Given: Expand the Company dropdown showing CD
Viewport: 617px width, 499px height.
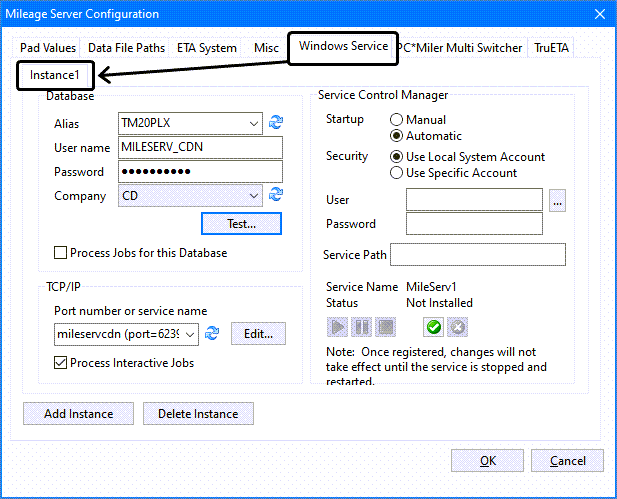Looking at the screenshot, I should pyautogui.click(x=254, y=195).
